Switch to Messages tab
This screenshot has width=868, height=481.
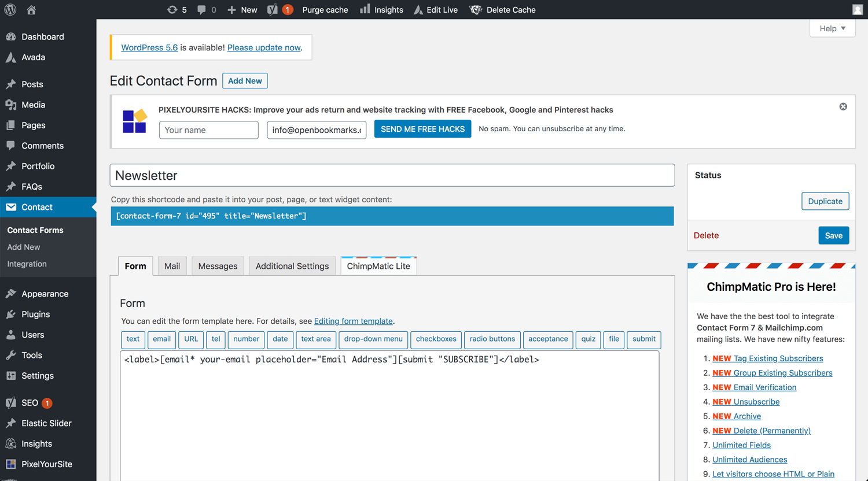tap(218, 266)
